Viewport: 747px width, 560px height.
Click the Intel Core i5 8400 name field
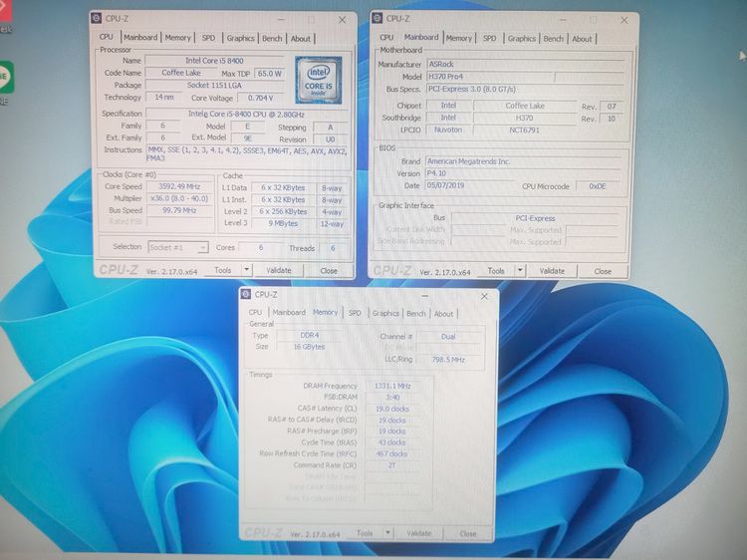[x=214, y=61]
